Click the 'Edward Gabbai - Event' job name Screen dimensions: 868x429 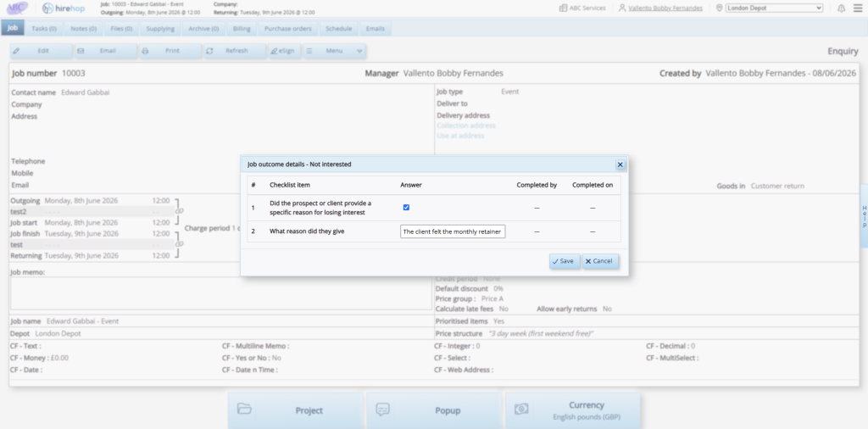coord(82,321)
